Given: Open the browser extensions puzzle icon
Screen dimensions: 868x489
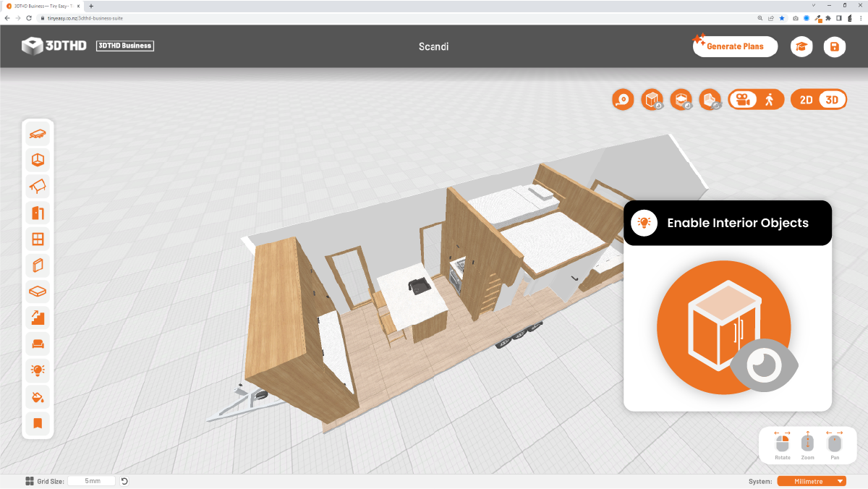Looking at the screenshot, I should [x=828, y=18].
